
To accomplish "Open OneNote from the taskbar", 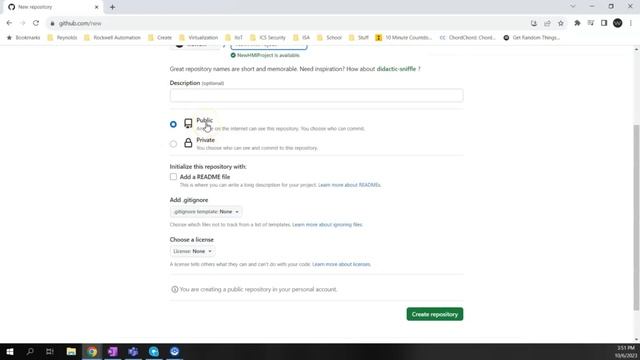I will [x=113, y=351].
